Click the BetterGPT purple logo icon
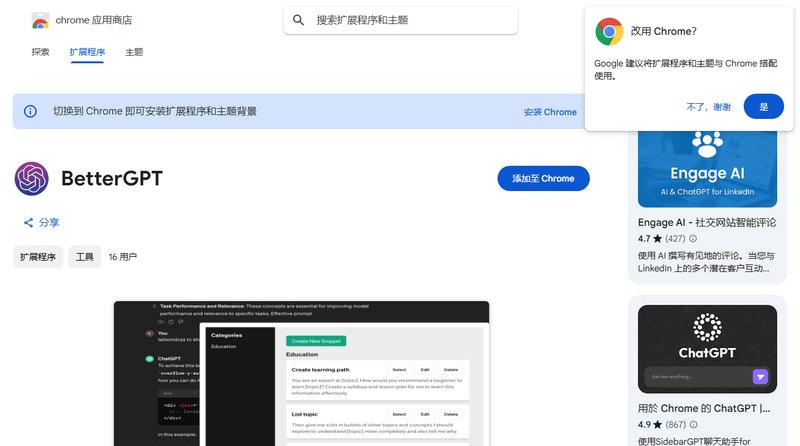800x446 pixels. 32,179
